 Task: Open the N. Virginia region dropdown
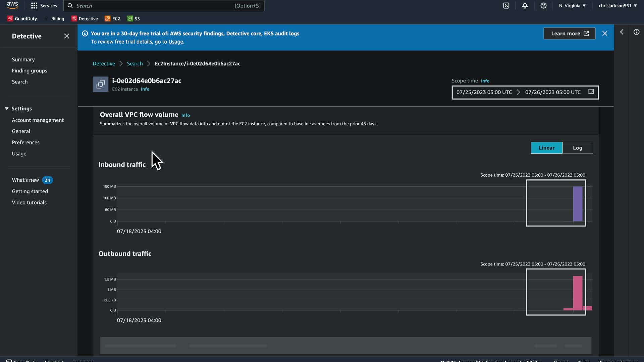tap(572, 6)
